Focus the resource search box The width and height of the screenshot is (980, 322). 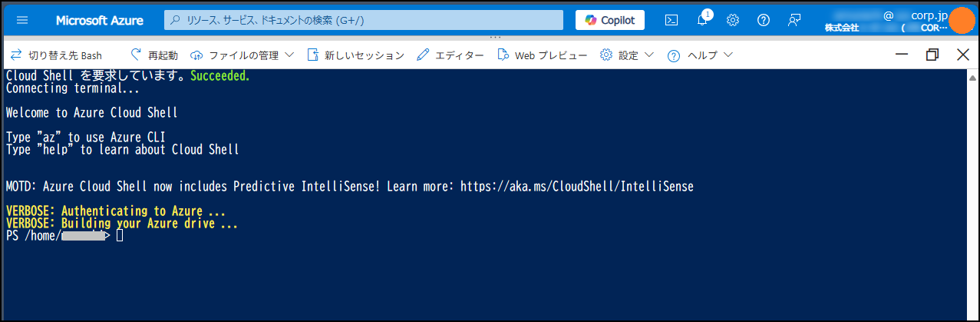coord(365,20)
